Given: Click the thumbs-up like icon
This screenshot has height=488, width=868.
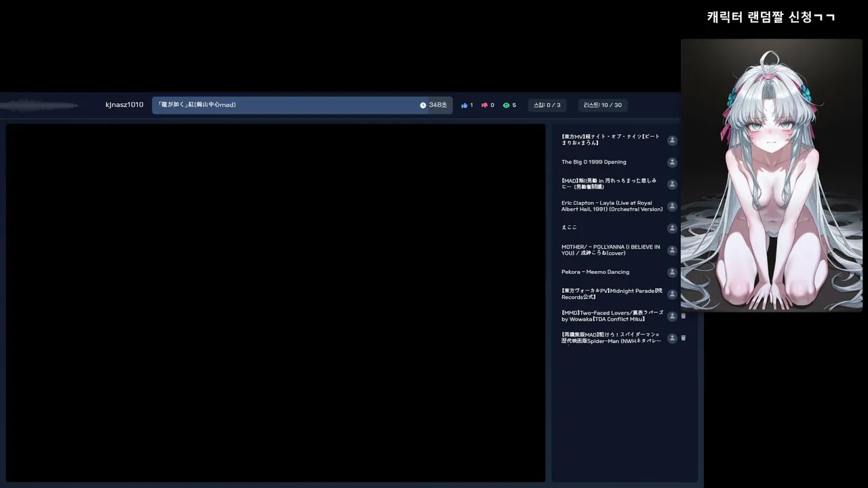Looking at the screenshot, I should [x=465, y=105].
